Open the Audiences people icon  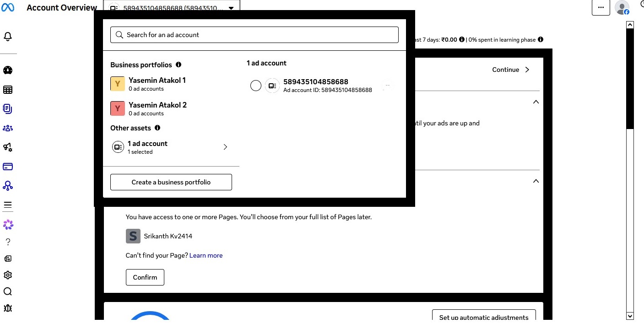[8, 128]
